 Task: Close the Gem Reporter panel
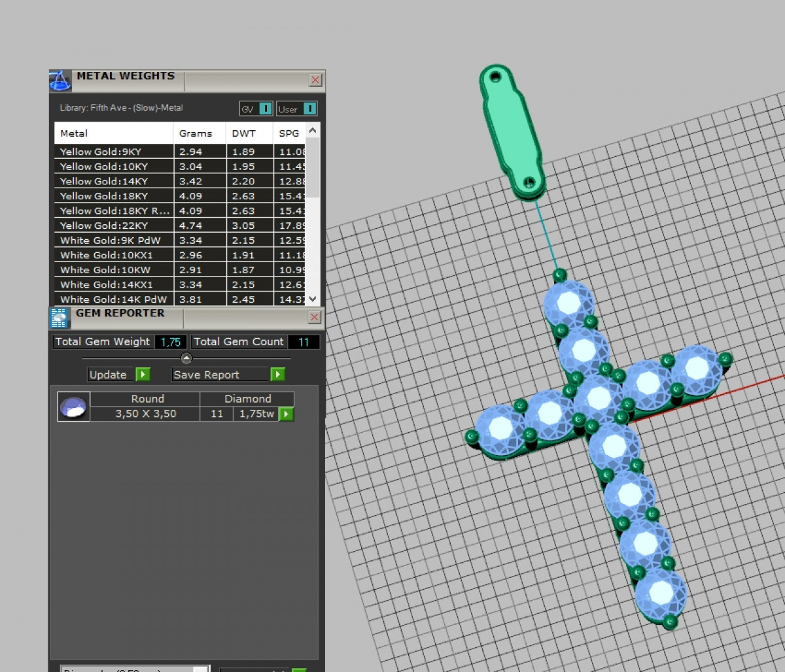(x=315, y=317)
